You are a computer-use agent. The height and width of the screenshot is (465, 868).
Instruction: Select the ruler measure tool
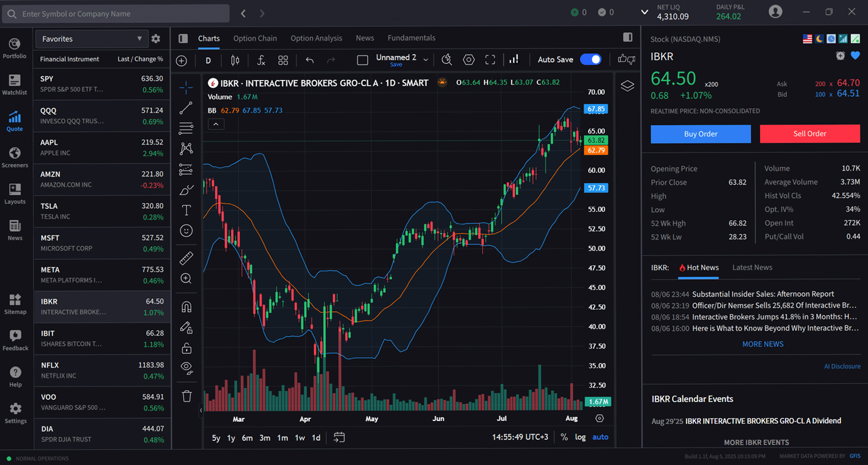[186, 258]
